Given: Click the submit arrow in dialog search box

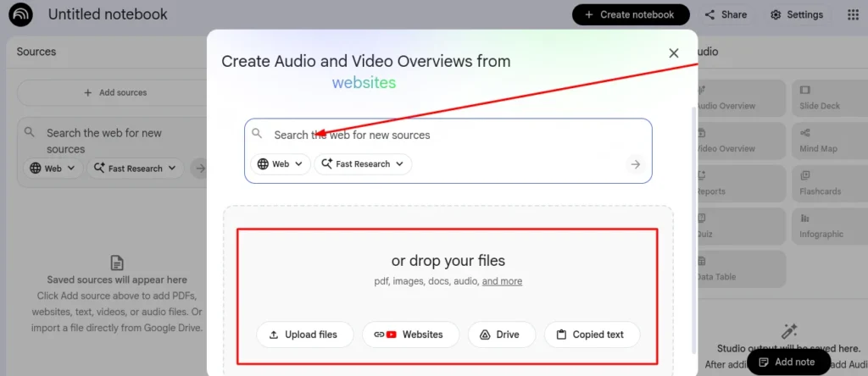Looking at the screenshot, I should [636, 164].
